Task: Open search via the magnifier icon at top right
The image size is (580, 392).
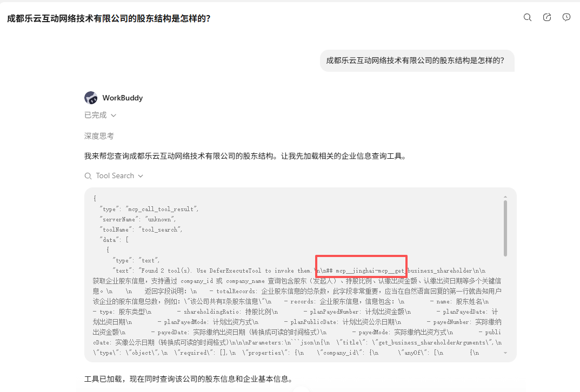Action: [x=528, y=17]
